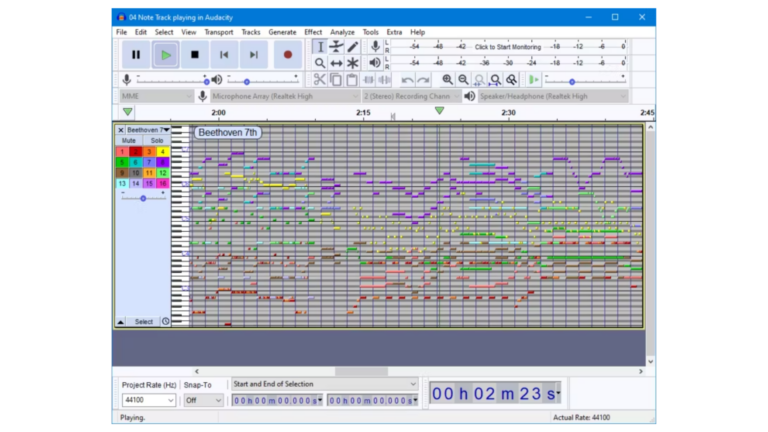Toggle MIDI channel 16 pink button
This screenshot has width=768, height=432.
pos(163,184)
